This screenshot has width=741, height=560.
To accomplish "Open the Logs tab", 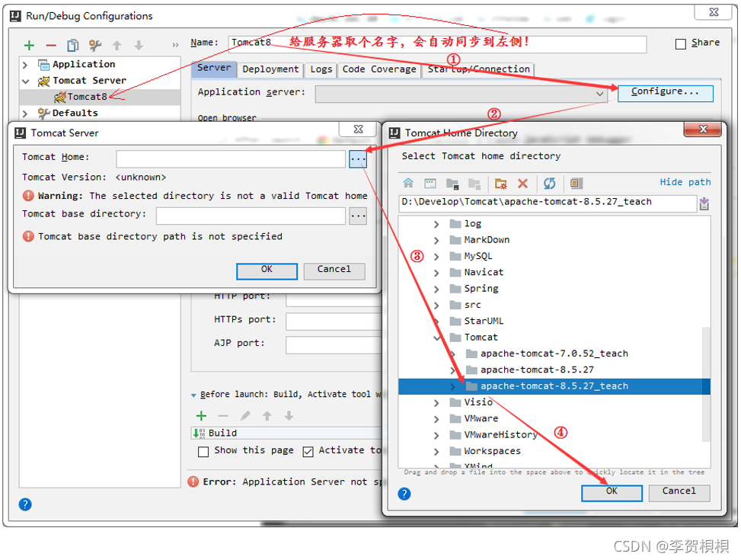I will (x=321, y=69).
